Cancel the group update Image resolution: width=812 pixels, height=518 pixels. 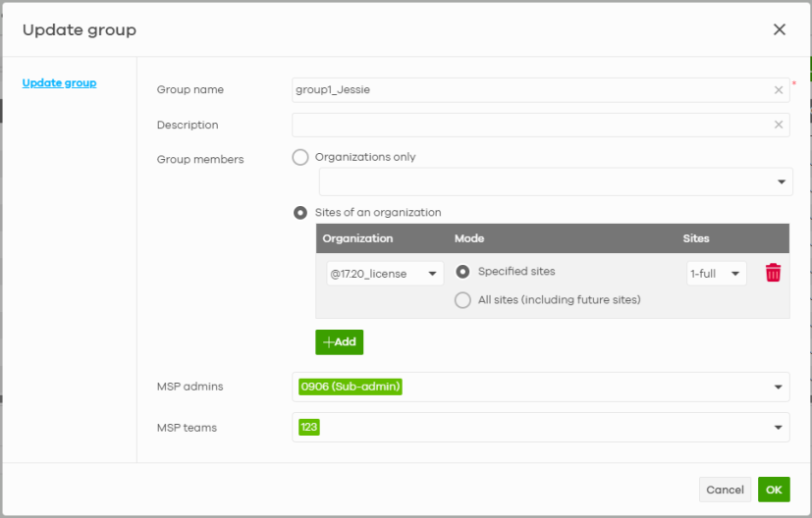(725, 490)
